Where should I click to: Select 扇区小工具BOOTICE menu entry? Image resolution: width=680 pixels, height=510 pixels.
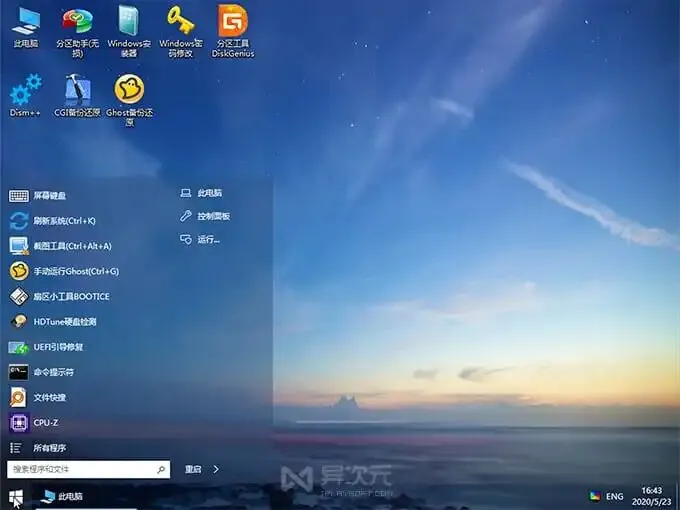[72, 296]
